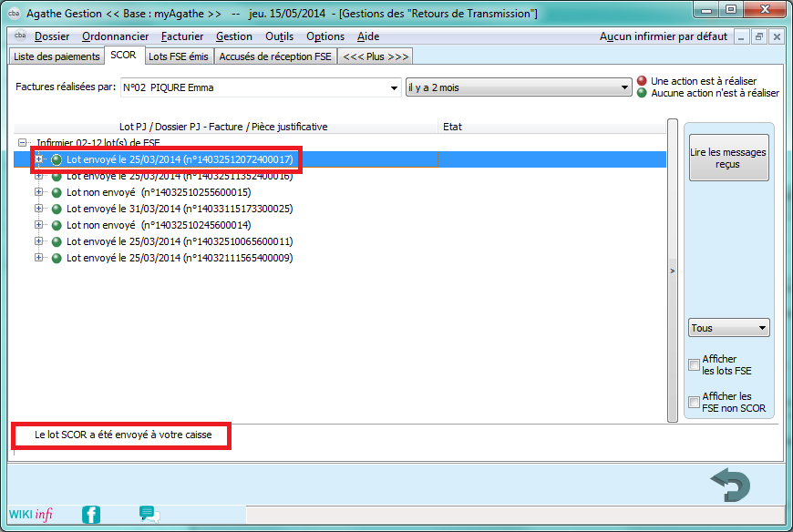Select row "Lot non envoyé (n°1403251024560014)"
Viewport: 793px width, 532px height.
click(159, 225)
